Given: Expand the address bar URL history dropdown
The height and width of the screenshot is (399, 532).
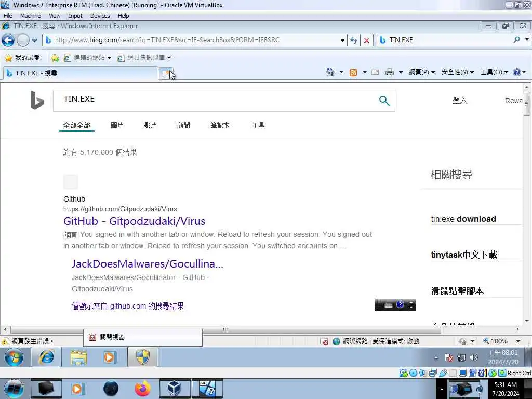Looking at the screenshot, I should (x=342, y=41).
